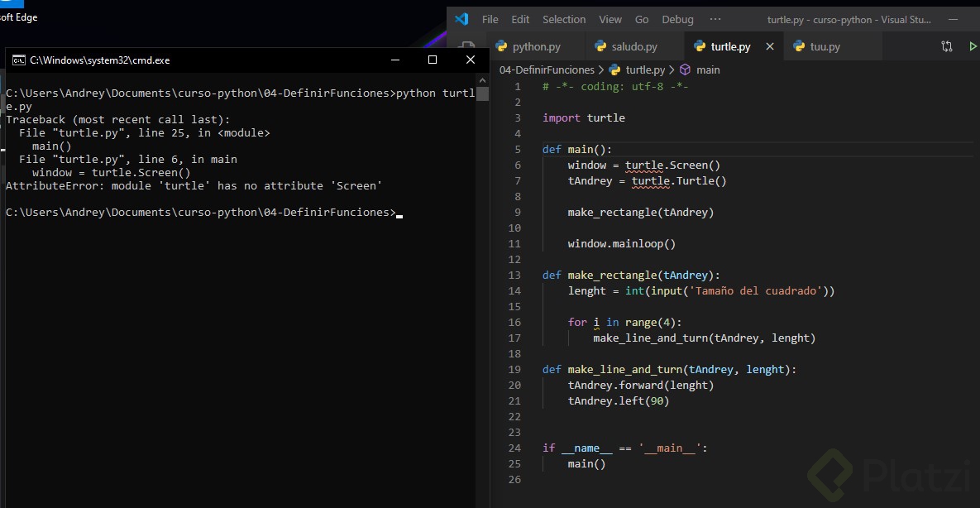Close the turtle.py tab
This screenshot has width=980, height=508.
[770, 46]
